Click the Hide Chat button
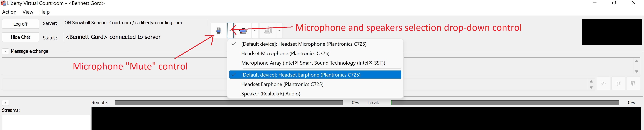This screenshot has height=130, width=644. tap(20, 37)
